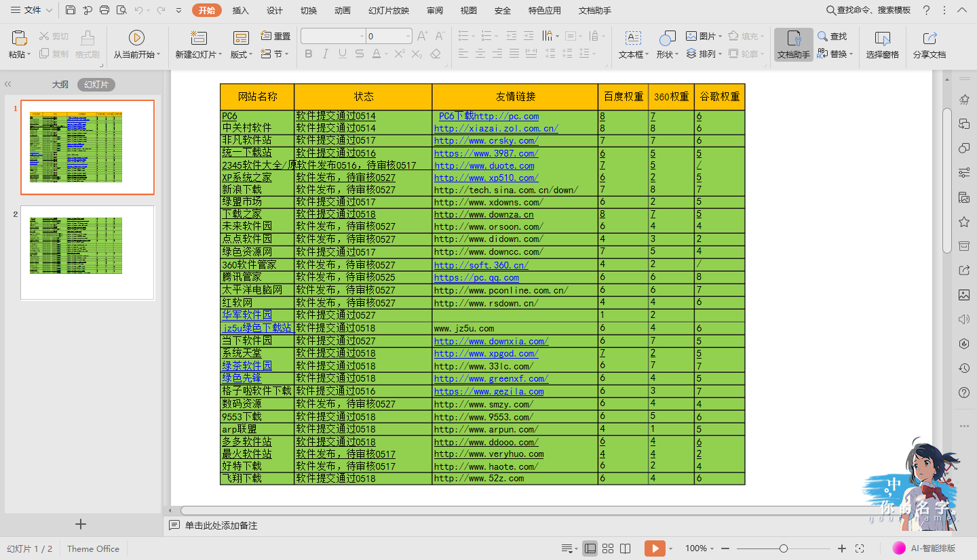Open the font name dropdown
The height and width of the screenshot is (560, 977).
click(361, 36)
